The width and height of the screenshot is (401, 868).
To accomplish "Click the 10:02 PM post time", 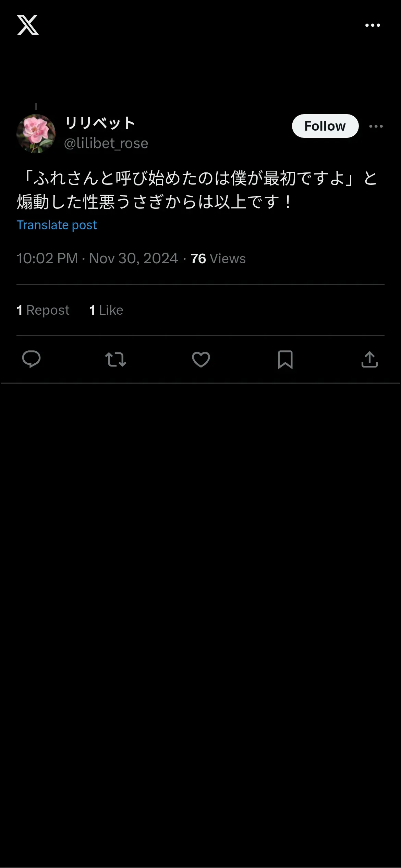I will [47, 258].
